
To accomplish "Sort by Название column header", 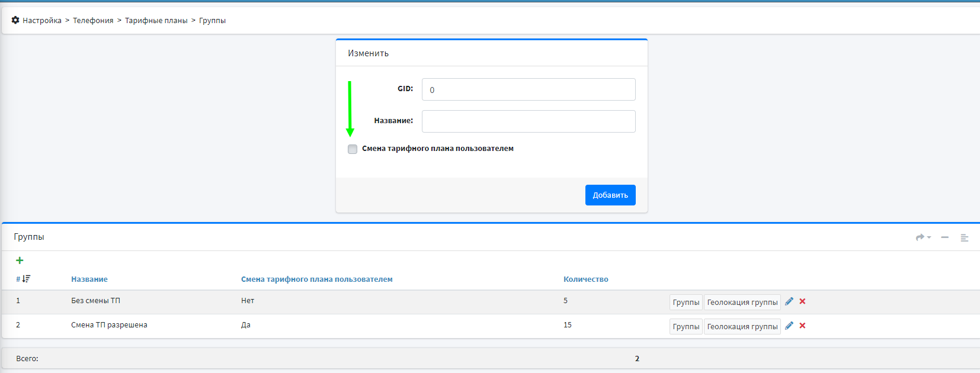I will click(89, 279).
